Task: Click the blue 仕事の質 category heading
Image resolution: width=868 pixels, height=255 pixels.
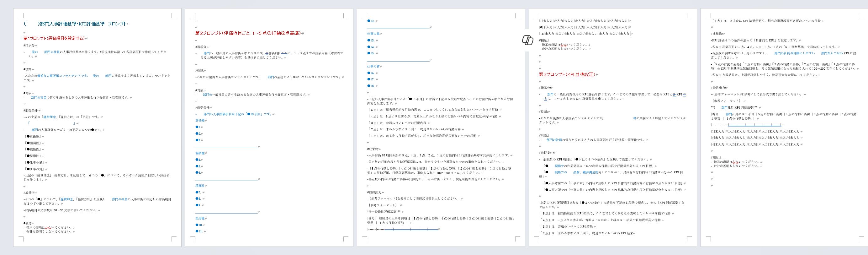Action: click(373, 67)
